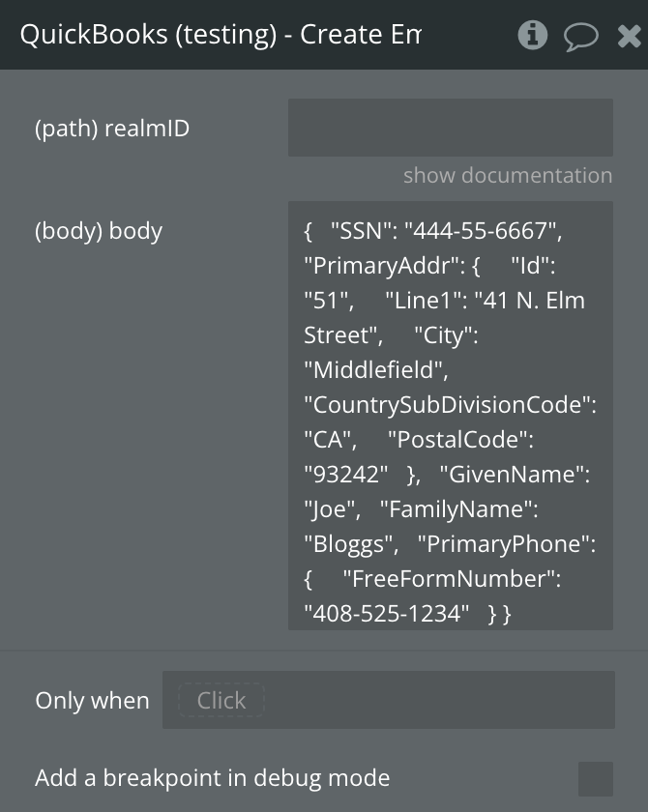Click the SSN value '444-55-6667' in body
This screenshot has width=648, height=812.
click(x=482, y=231)
